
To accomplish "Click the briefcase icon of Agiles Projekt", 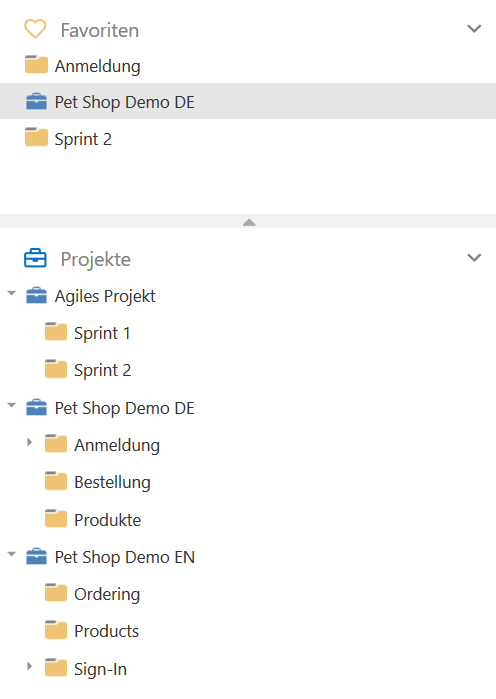I will [36, 296].
